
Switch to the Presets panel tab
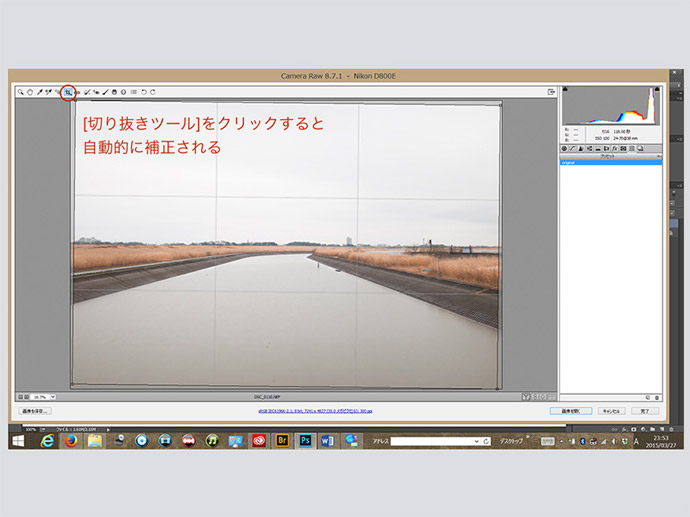point(631,149)
